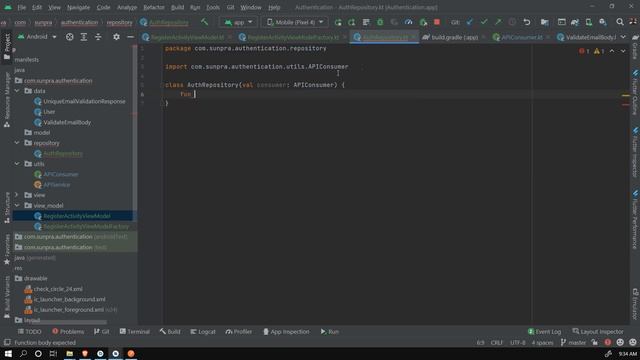
Task: Click Expand All icon in Project panel
Action: [x=84, y=37]
